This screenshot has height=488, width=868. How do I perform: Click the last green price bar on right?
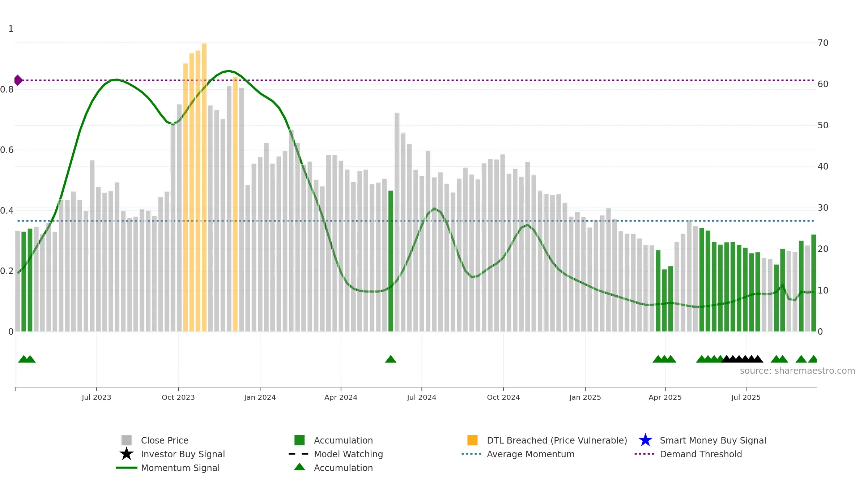[813, 283]
